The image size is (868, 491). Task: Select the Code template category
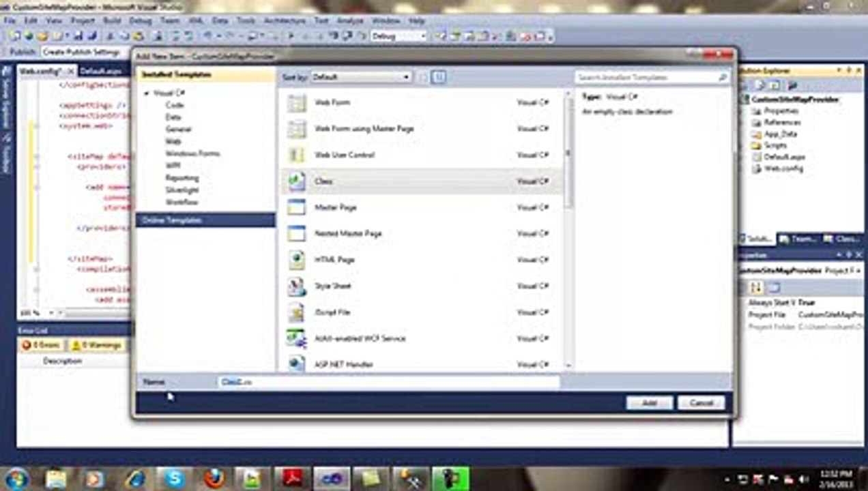(x=175, y=105)
